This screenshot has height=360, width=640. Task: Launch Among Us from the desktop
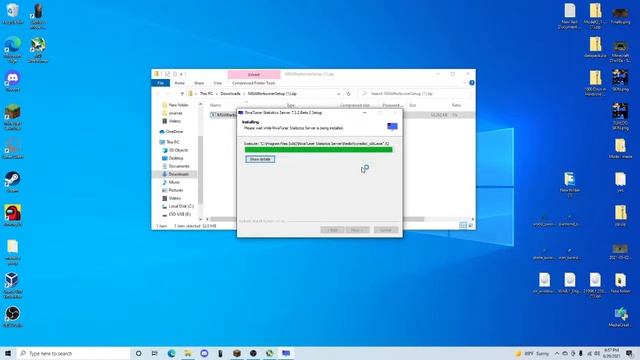[13, 216]
